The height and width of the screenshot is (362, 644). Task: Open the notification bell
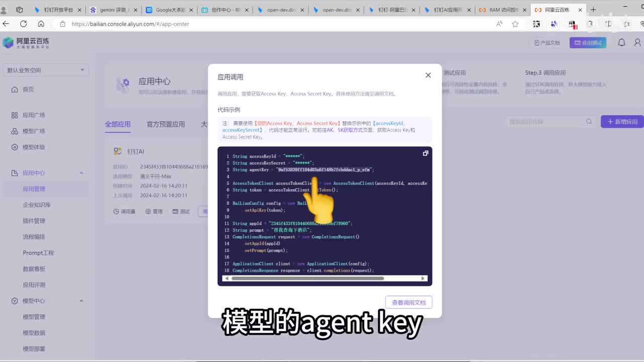pyautogui.click(x=621, y=43)
